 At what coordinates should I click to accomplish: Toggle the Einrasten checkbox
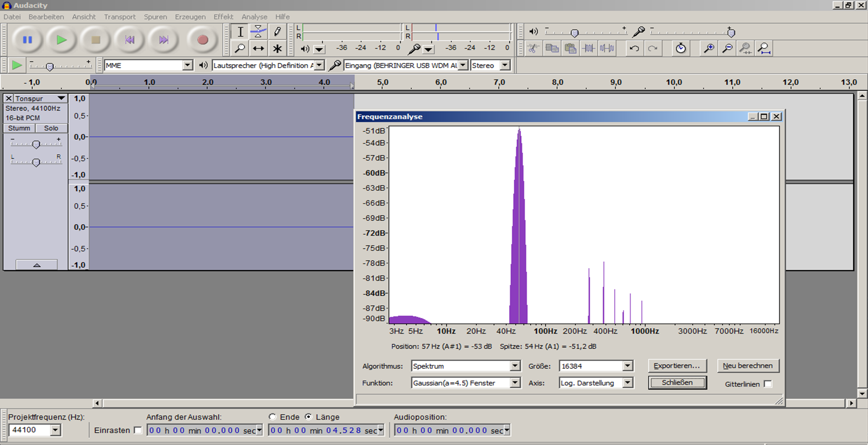138,430
